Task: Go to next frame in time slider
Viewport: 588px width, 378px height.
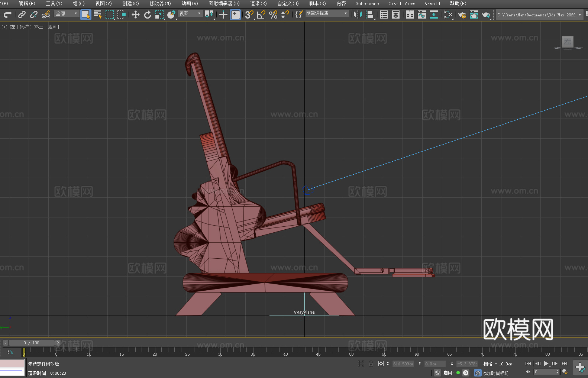Action: (58, 343)
